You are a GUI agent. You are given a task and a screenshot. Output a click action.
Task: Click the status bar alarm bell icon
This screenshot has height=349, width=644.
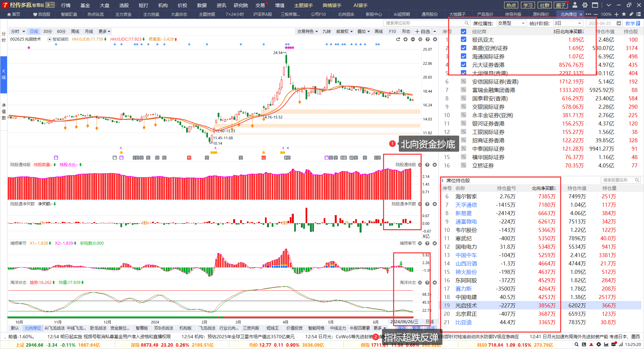point(591,344)
